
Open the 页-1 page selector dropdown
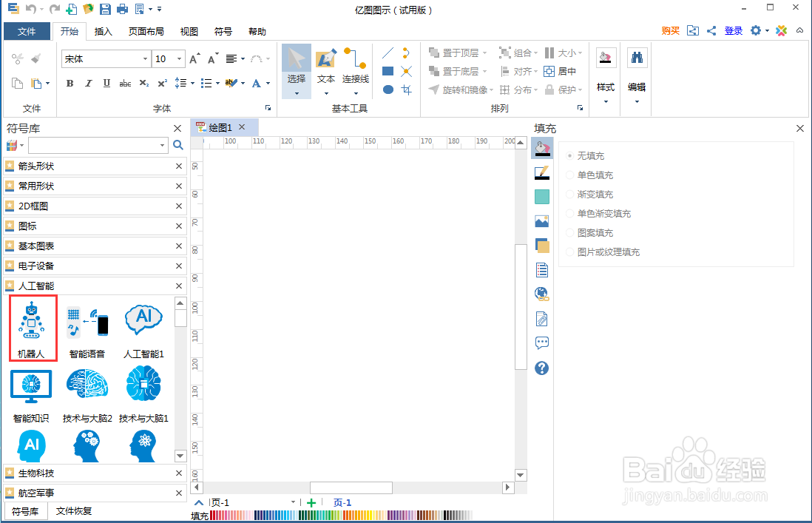coord(293,502)
